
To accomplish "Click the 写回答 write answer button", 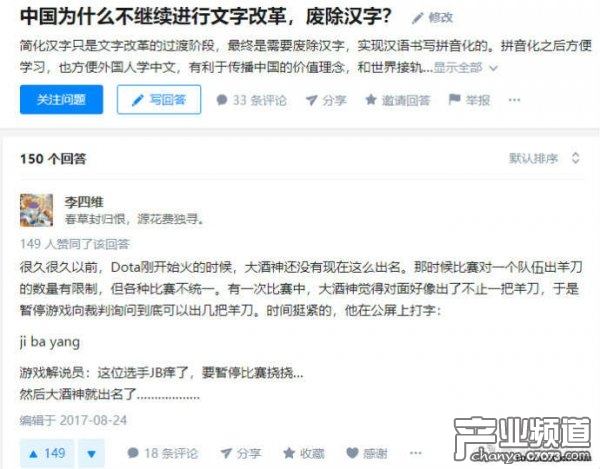I will 159,99.
